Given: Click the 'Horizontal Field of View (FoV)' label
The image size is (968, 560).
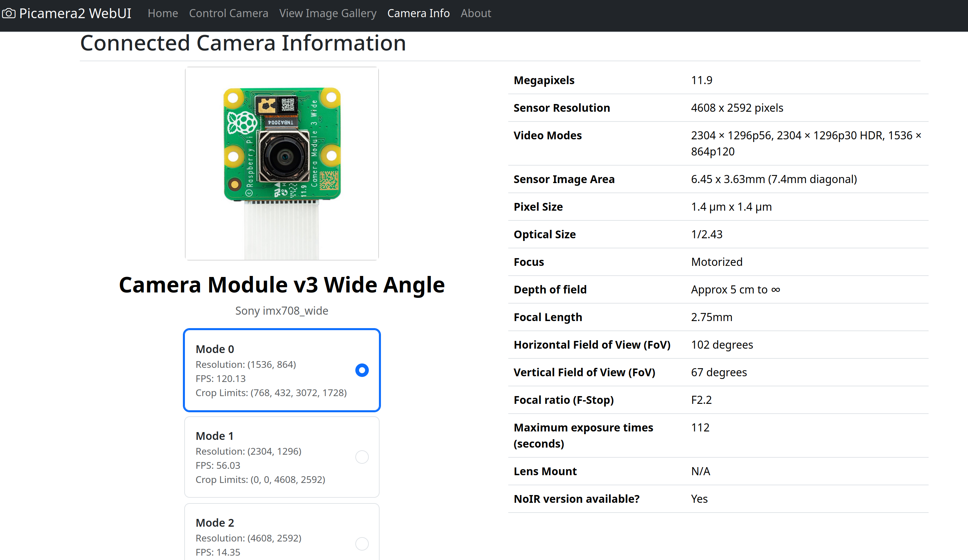Looking at the screenshot, I should click(592, 345).
